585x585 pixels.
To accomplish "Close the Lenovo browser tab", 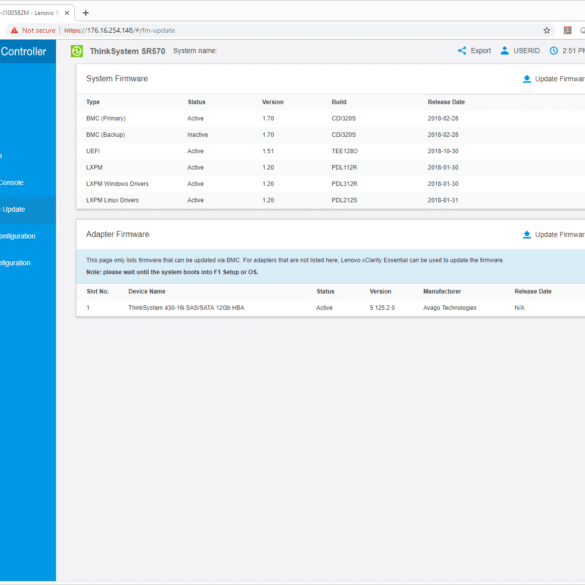I will [67, 13].
